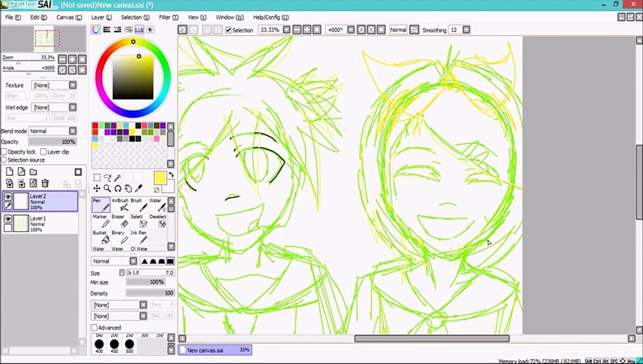
Task: Select the Pen tool
Action: 101,205
